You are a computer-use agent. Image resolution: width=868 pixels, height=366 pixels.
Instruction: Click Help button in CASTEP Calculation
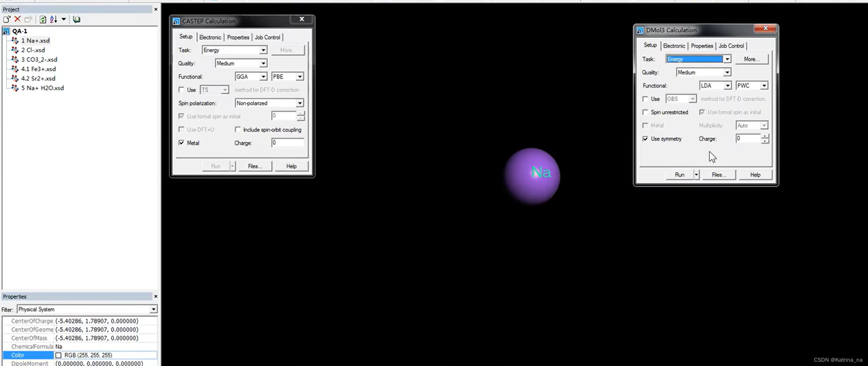(x=291, y=166)
